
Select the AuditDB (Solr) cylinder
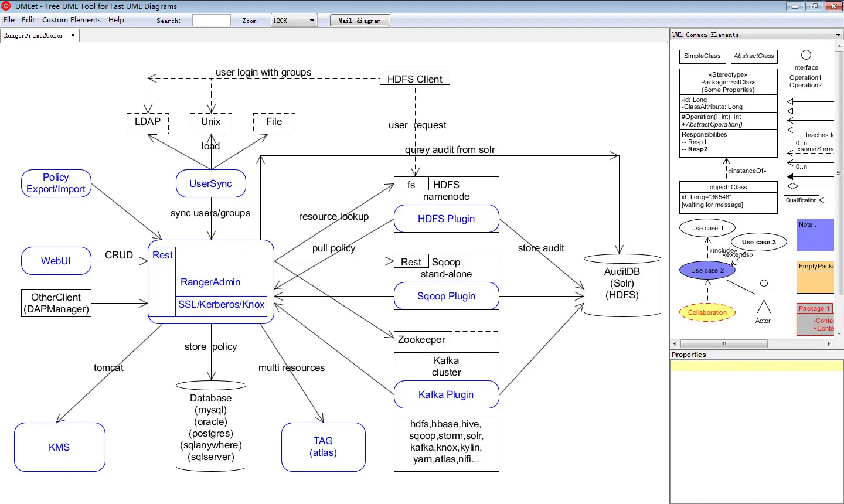click(x=622, y=285)
